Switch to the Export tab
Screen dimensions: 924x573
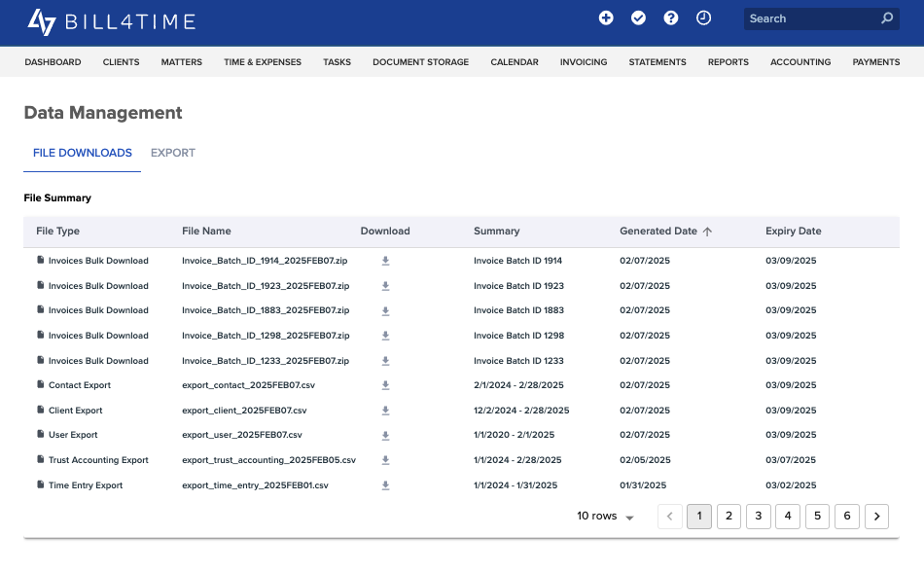pyautogui.click(x=173, y=153)
